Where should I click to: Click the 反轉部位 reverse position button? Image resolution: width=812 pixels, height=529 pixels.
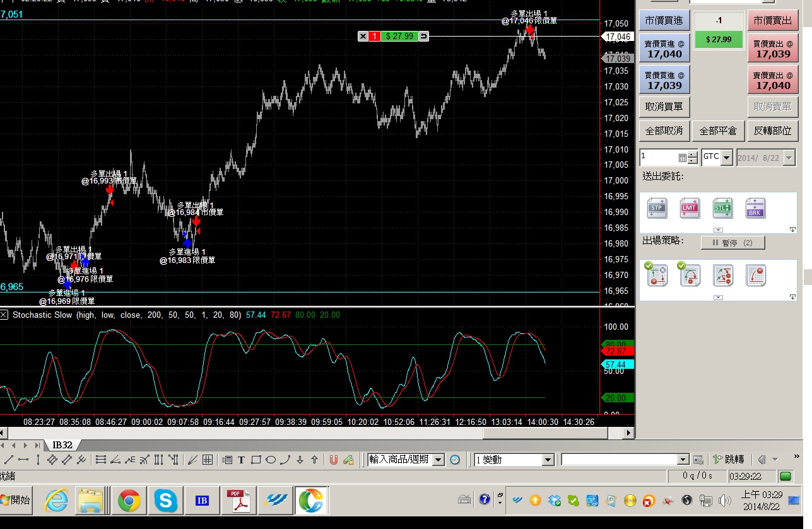773,131
